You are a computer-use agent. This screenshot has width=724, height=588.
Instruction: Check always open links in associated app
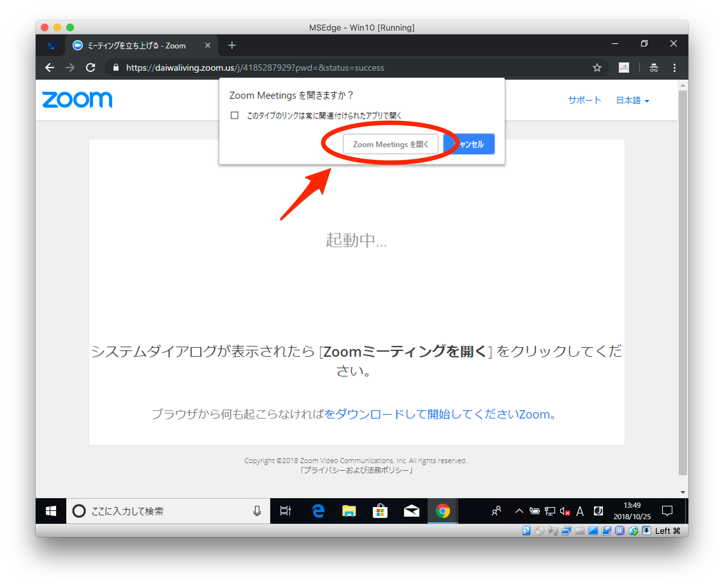point(235,116)
